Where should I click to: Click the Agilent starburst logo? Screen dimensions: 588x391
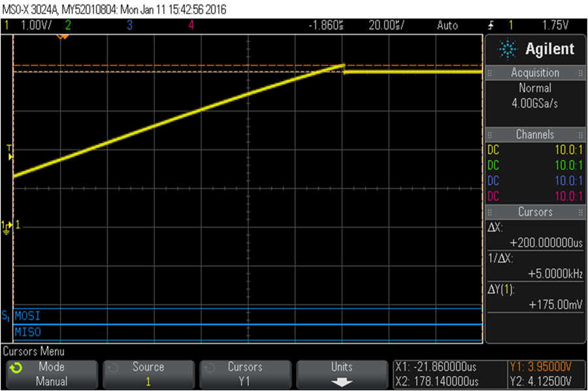pyautogui.click(x=508, y=49)
